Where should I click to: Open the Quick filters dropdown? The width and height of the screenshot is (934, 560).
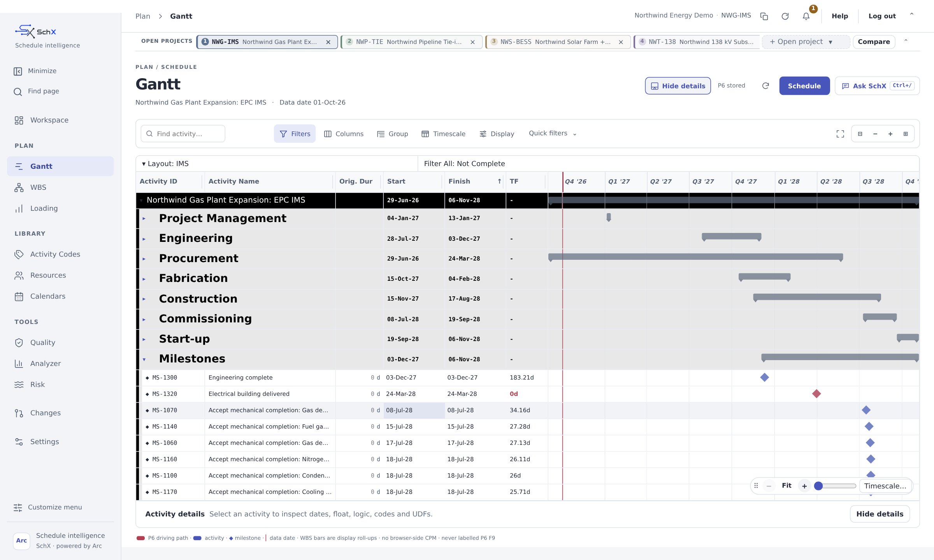553,133
